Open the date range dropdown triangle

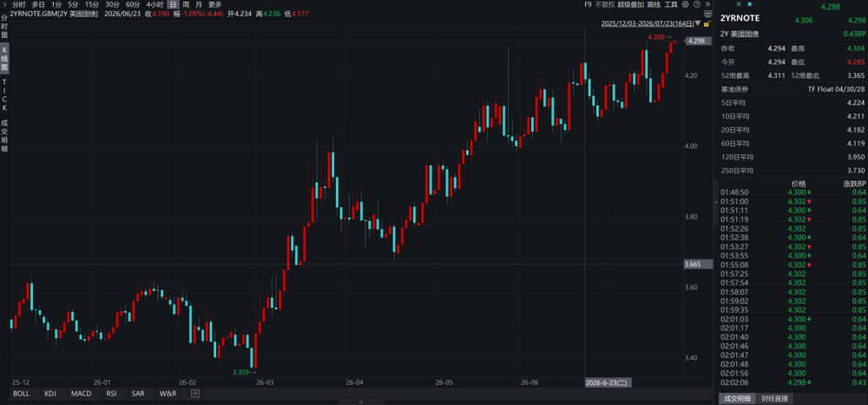(x=698, y=23)
